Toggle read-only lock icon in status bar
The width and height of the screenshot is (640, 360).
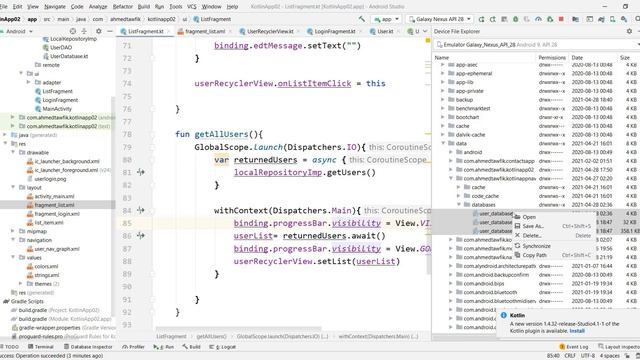click(627, 356)
